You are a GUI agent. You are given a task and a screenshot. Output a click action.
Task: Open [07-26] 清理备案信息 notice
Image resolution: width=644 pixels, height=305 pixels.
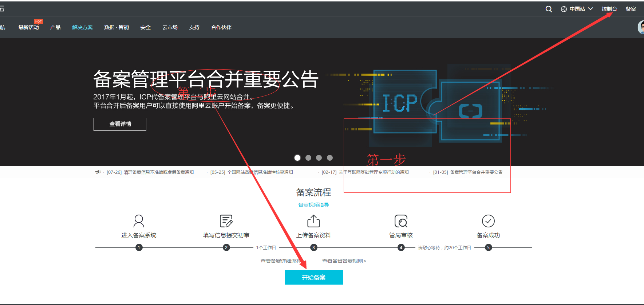click(150, 172)
